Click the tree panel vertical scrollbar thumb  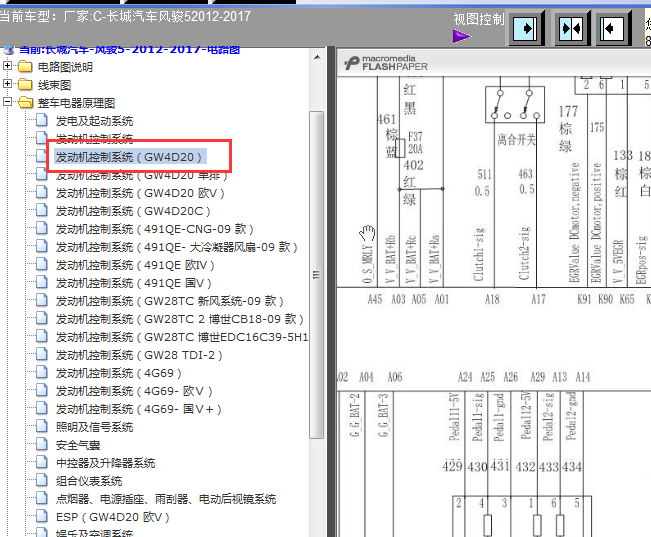[317, 275]
